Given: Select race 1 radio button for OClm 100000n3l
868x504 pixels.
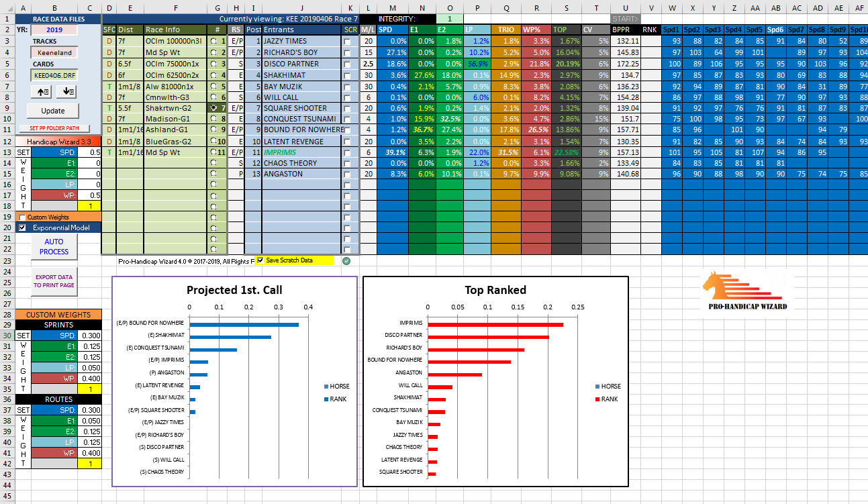Looking at the screenshot, I should coord(214,42).
